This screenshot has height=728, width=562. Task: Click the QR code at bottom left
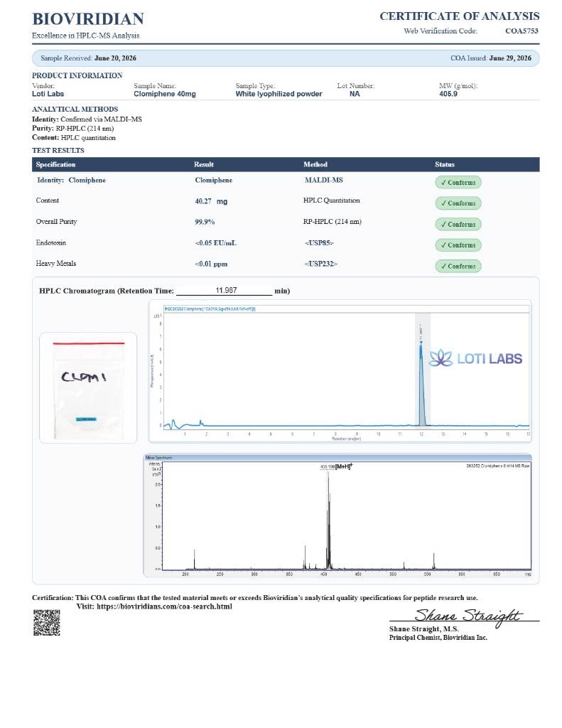coord(46,623)
